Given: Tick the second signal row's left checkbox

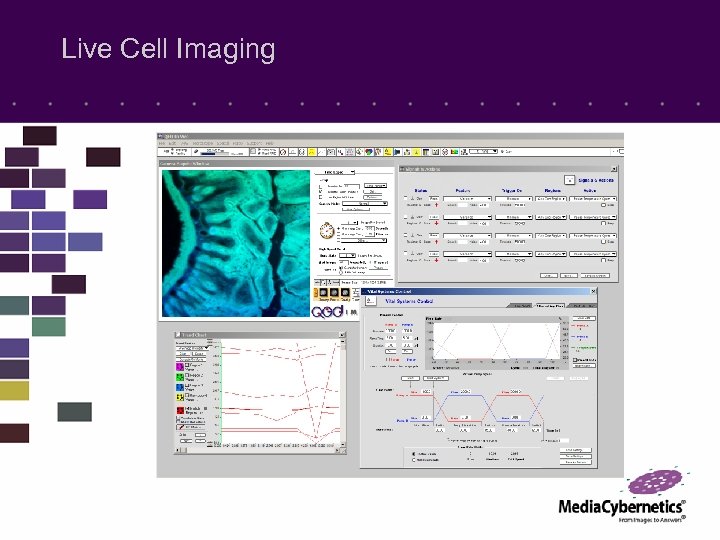Looking at the screenshot, I should point(405,217).
